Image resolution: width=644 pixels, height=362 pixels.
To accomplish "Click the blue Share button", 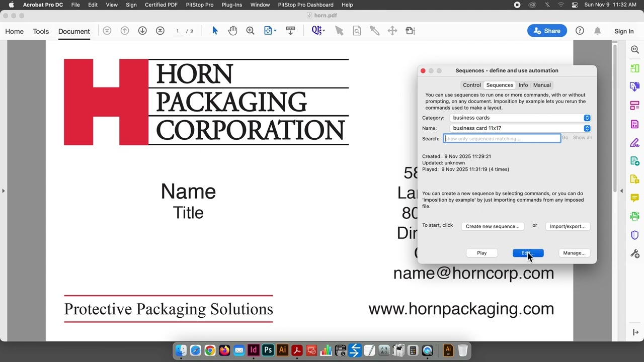I will [547, 31].
